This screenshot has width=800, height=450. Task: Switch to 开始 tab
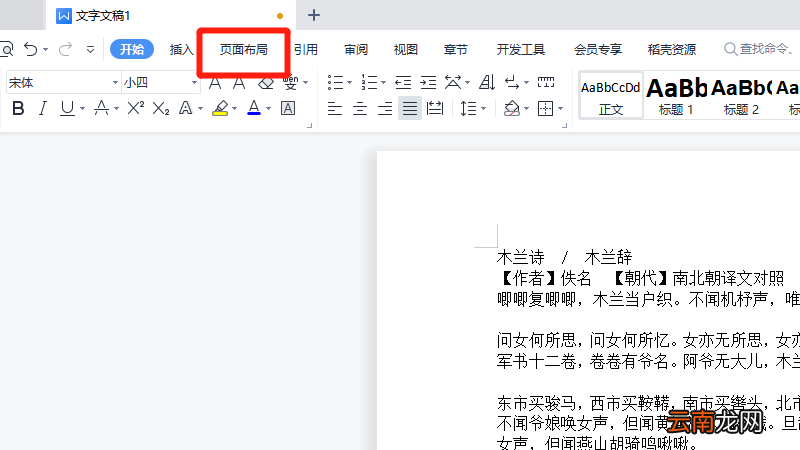[x=132, y=49]
